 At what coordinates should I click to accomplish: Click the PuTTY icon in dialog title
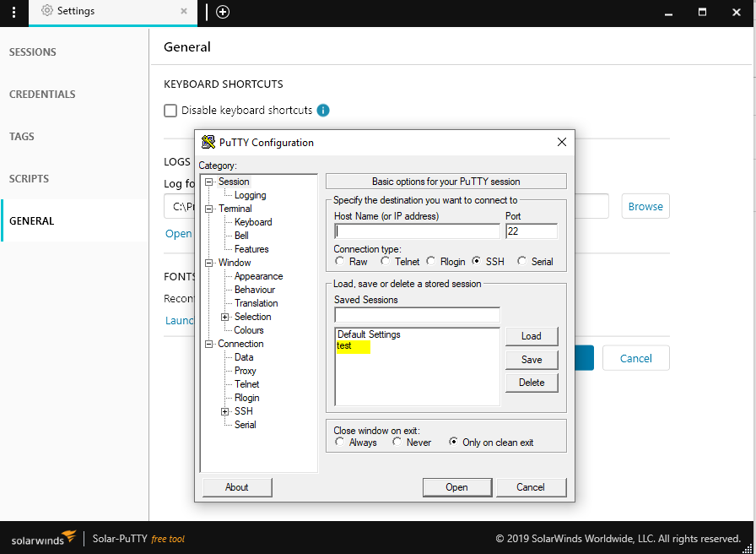[x=208, y=143]
